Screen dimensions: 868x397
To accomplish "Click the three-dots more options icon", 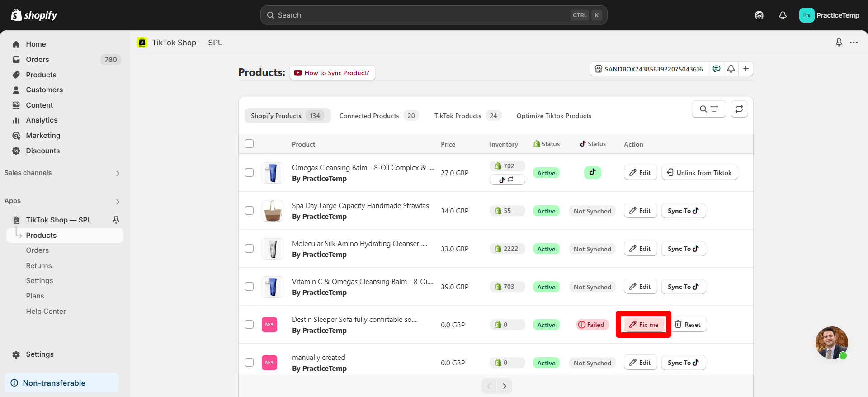I will (x=854, y=43).
